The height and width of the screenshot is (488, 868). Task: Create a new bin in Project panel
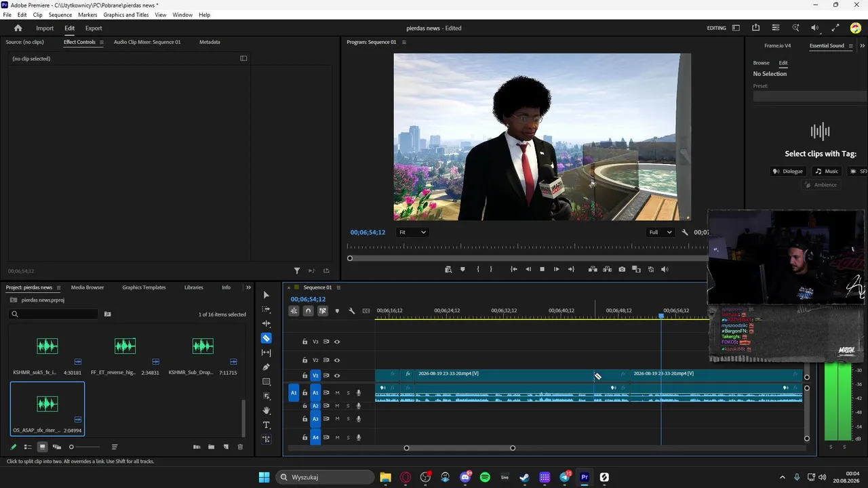click(211, 447)
